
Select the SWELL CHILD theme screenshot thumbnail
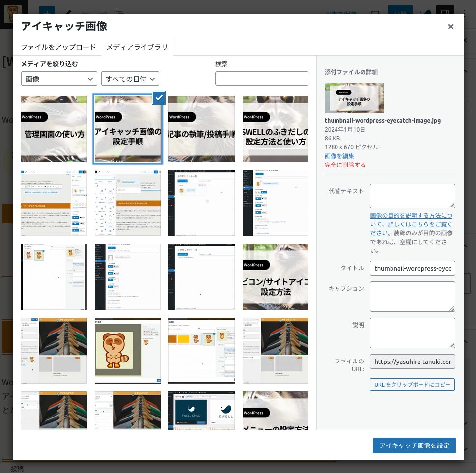coord(201,411)
